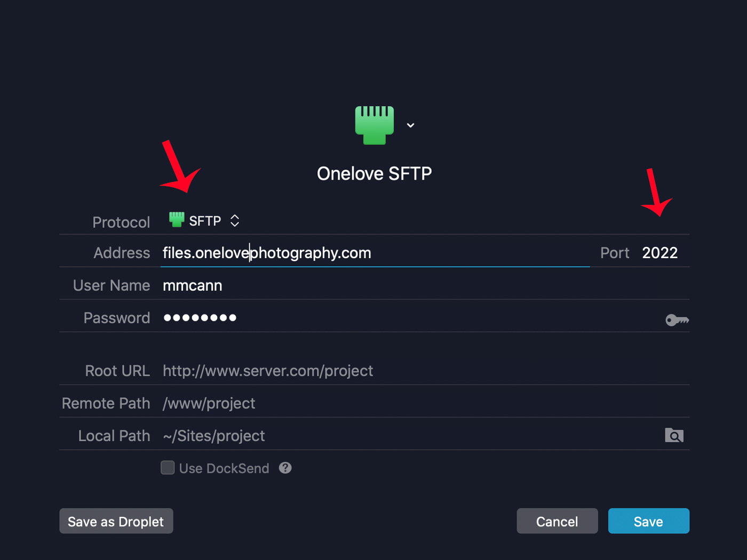This screenshot has width=747, height=560.
Task: Click the large green server icon
Action: 375,125
